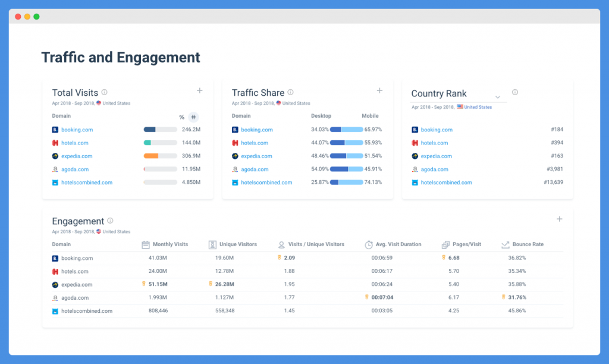Click the hotels.com favicon in Engagement table
This screenshot has width=609, height=364.
(x=55, y=272)
